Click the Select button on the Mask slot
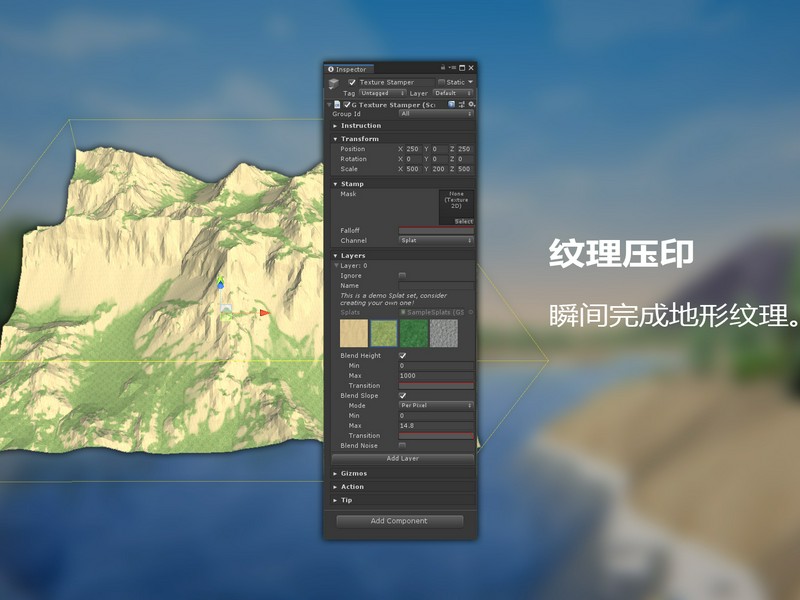This screenshot has width=800, height=600. coord(464,221)
